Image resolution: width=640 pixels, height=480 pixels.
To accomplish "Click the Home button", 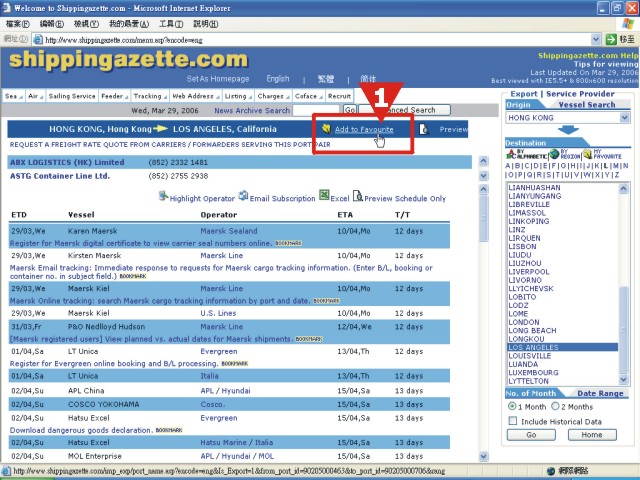I will pyautogui.click(x=592, y=435).
